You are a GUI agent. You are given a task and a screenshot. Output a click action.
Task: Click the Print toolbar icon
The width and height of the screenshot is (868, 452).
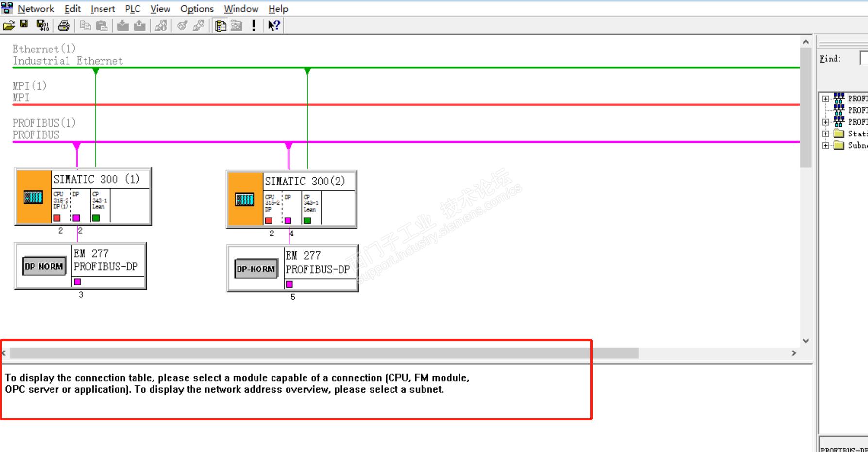tap(64, 26)
